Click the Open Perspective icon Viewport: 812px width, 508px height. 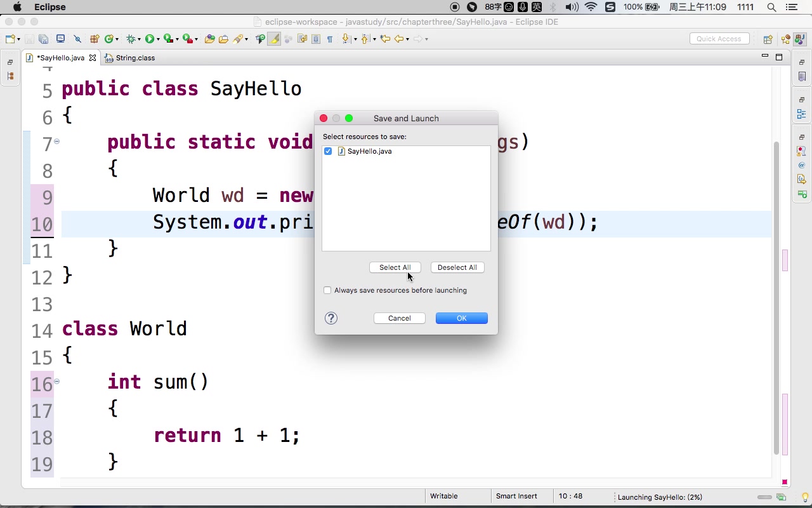coord(768,39)
